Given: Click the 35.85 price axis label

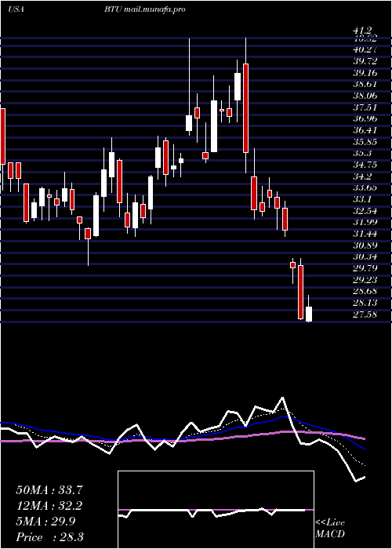Looking at the screenshot, I should 365,142.
